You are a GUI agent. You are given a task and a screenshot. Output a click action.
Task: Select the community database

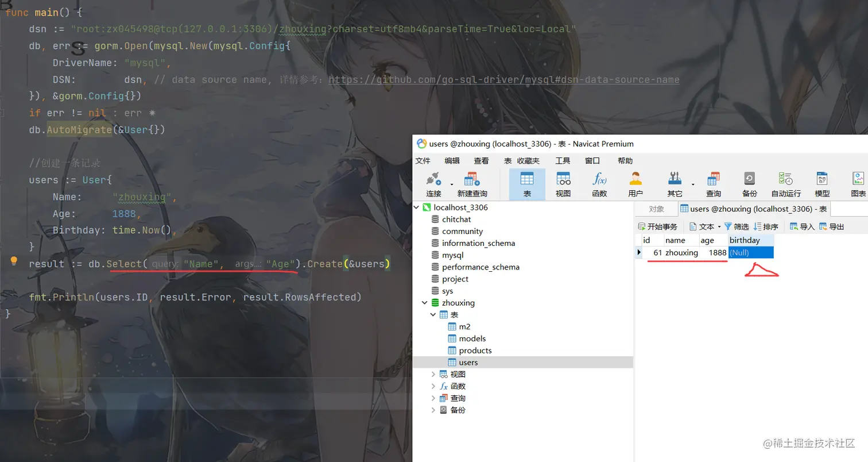pos(462,231)
